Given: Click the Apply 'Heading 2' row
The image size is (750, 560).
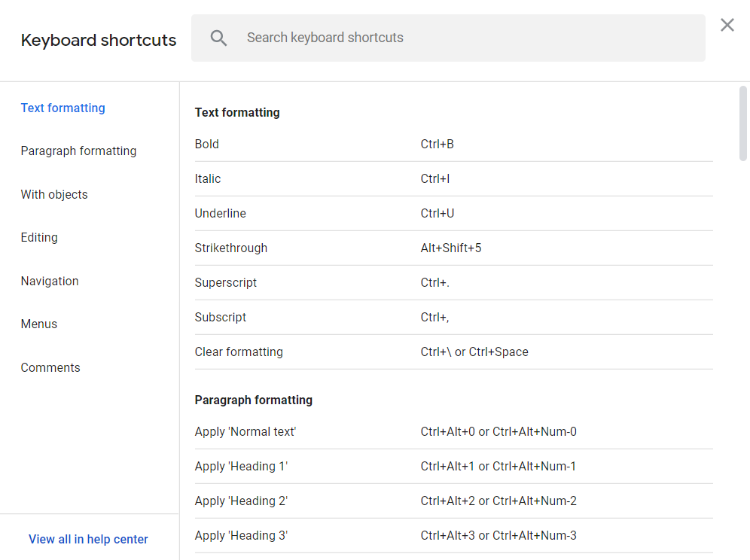Looking at the screenshot, I should click(453, 501).
